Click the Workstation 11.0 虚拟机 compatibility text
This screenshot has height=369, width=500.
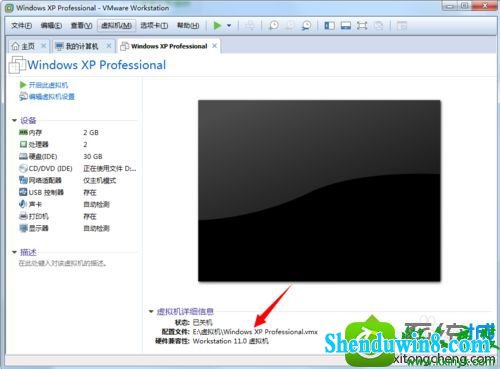[x=230, y=341]
